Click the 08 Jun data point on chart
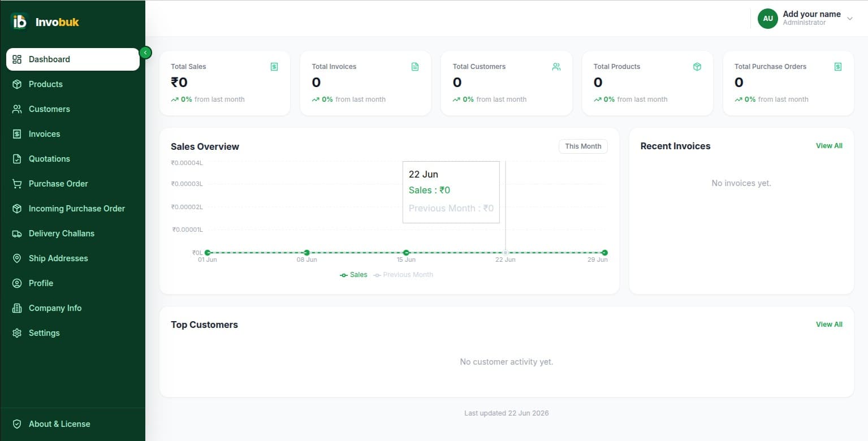Screen dimensions: 868x441 (306, 253)
